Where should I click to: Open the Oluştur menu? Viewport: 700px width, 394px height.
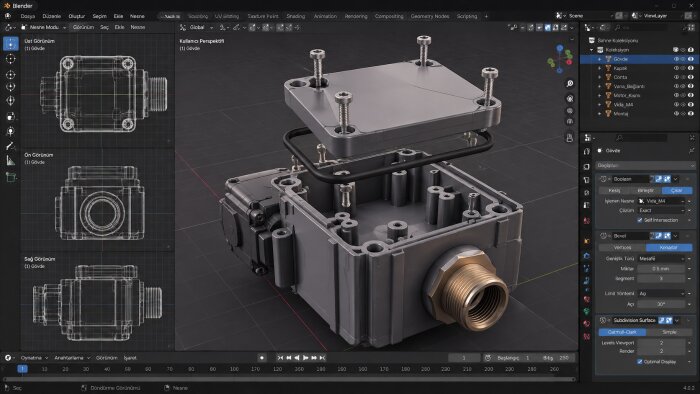(x=76, y=16)
